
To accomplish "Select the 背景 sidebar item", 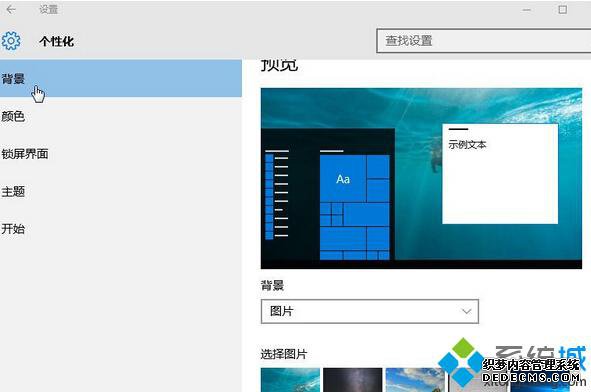I will pyautogui.click(x=121, y=78).
